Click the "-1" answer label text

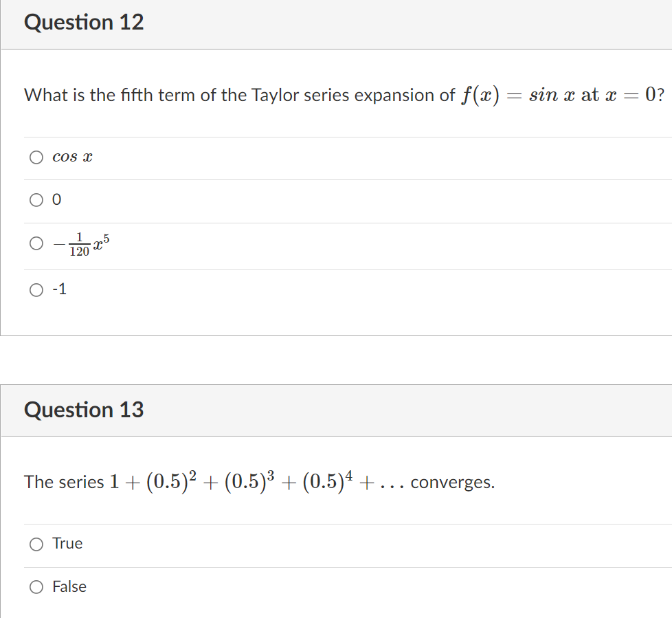tap(60, 289)
